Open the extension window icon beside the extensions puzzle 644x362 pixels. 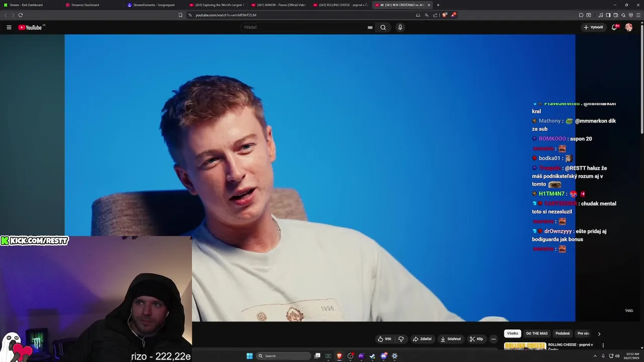click(x=589, y=15)
